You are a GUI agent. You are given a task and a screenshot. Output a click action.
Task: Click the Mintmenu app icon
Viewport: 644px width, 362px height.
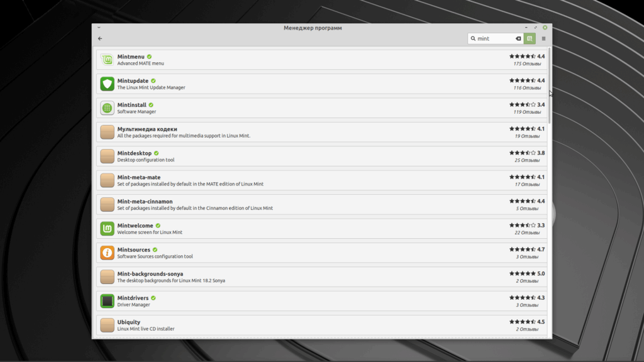click(107, 60)
